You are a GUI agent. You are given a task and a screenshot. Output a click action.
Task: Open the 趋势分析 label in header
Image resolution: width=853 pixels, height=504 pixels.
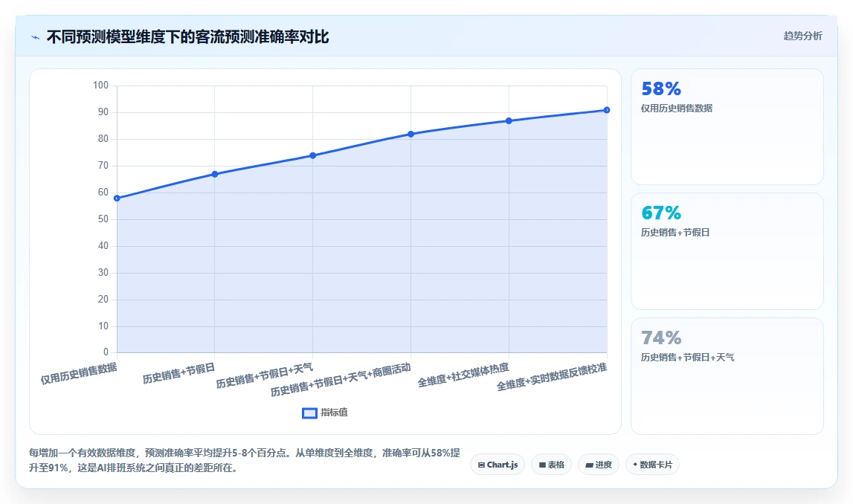[802, 36]
